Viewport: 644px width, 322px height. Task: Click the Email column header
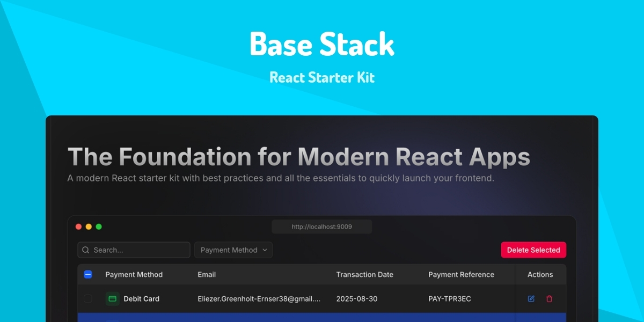pos(207,274)
